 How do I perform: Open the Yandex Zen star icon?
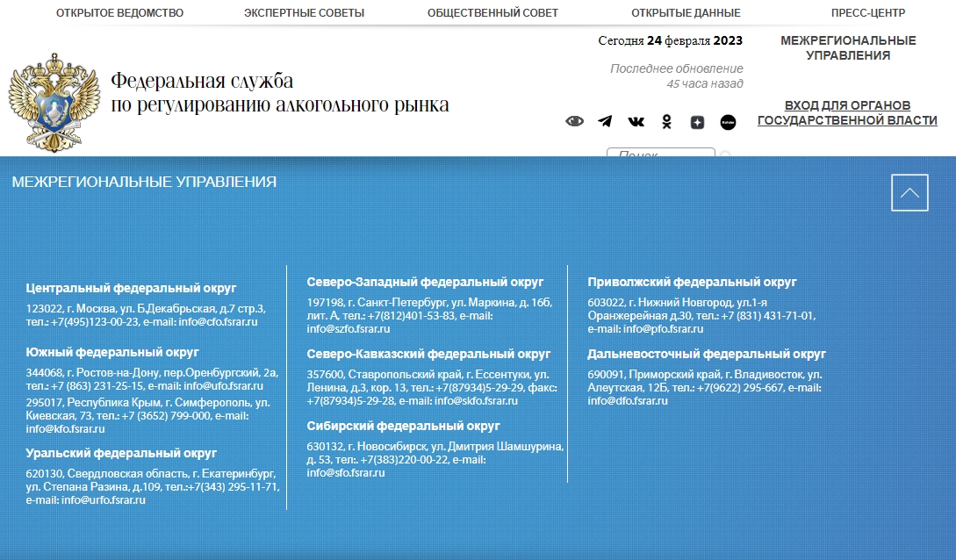[x=697, y=122]
